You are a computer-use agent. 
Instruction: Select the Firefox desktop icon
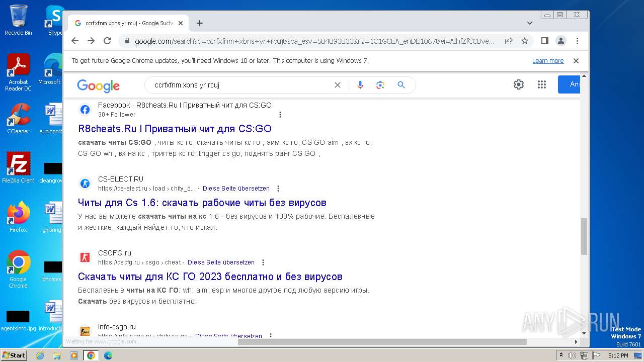coord(18,217)
